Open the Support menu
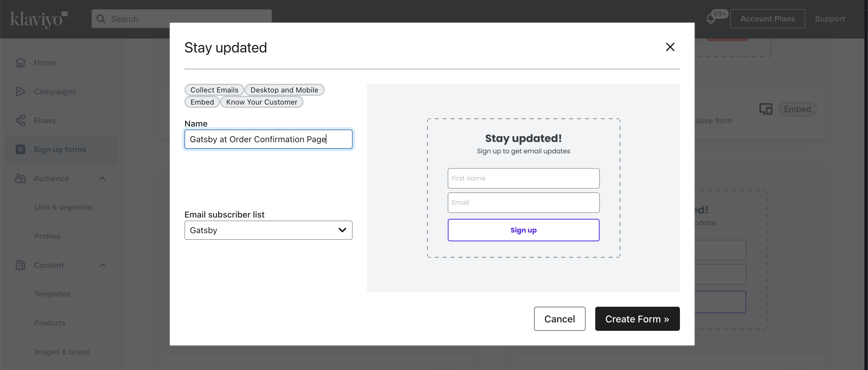The width and height of the screenshot is (868, 370). point(830,19)
